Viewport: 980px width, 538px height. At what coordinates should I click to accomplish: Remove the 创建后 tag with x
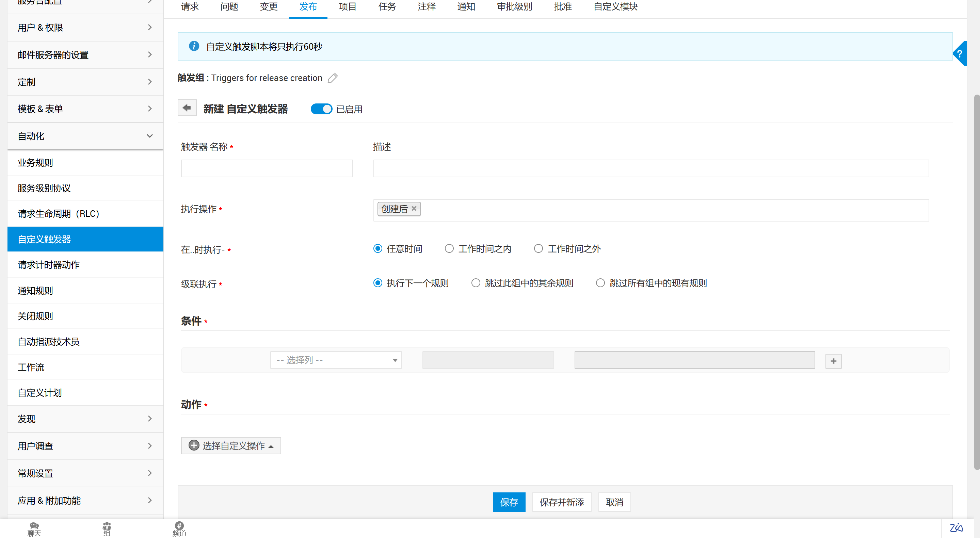[414, 208]
